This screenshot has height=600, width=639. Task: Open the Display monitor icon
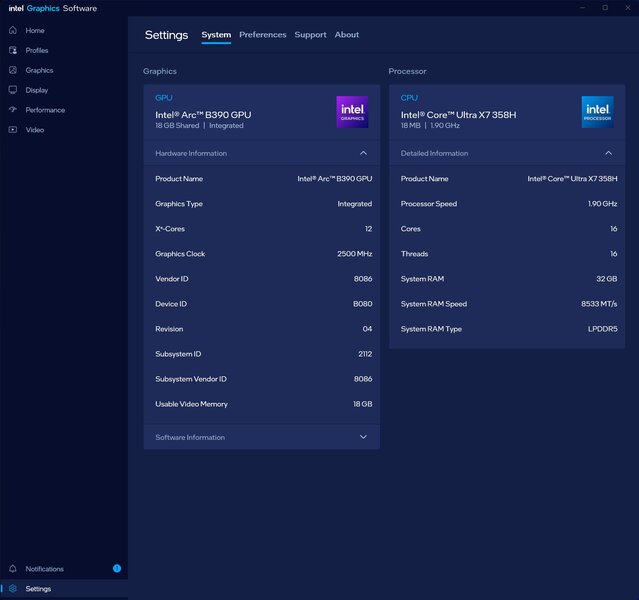[13, 90]
